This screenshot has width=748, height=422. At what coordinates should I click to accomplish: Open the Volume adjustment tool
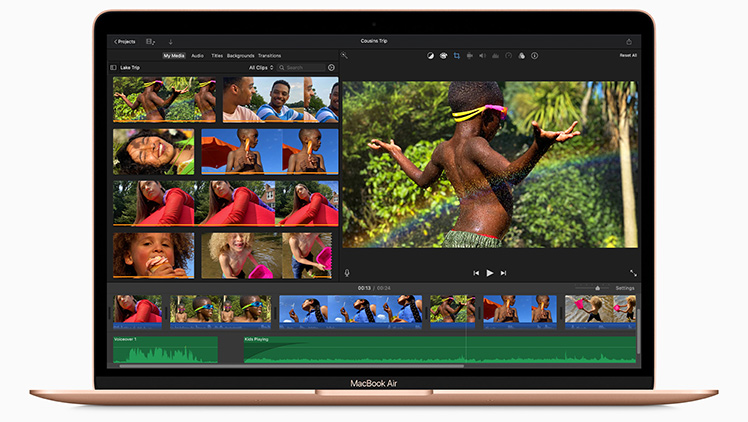(x=482, y=56)
